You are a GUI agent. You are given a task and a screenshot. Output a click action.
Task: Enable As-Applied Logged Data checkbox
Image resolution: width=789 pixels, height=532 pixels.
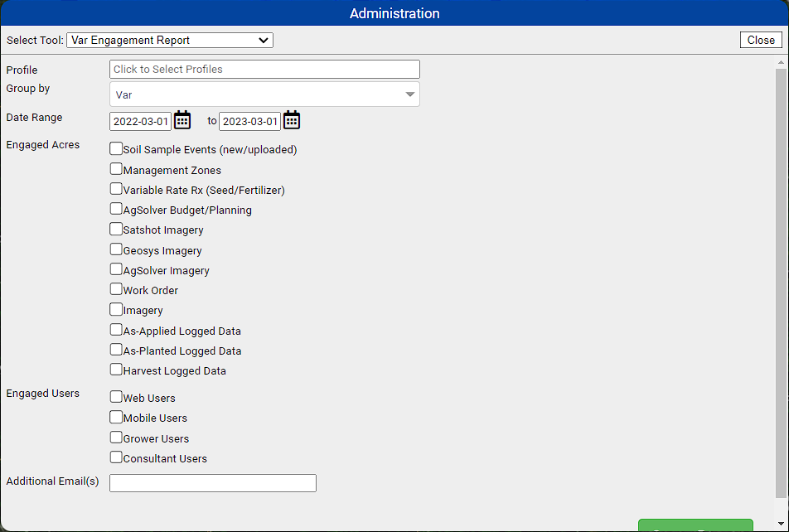[116, 330]
